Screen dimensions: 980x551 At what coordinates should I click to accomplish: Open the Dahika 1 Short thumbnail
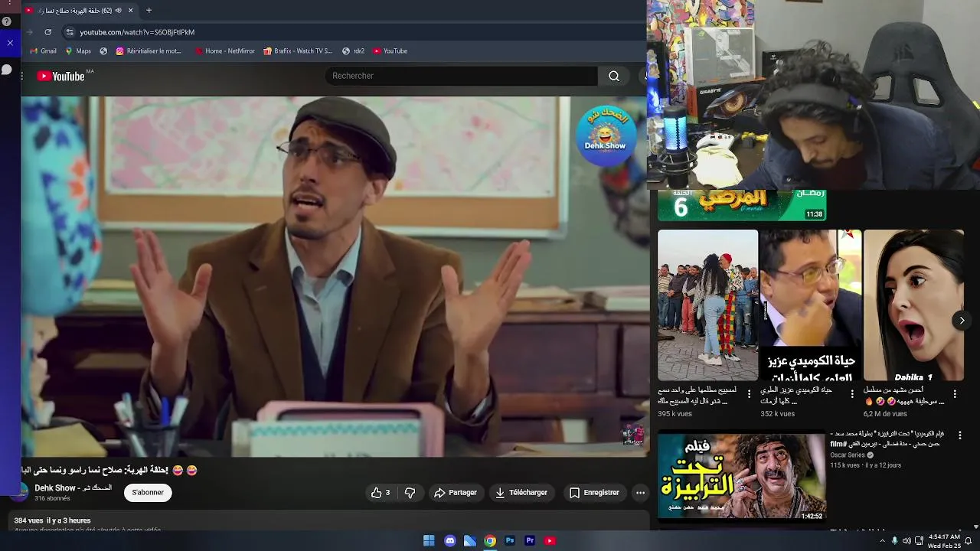[913, 305]
